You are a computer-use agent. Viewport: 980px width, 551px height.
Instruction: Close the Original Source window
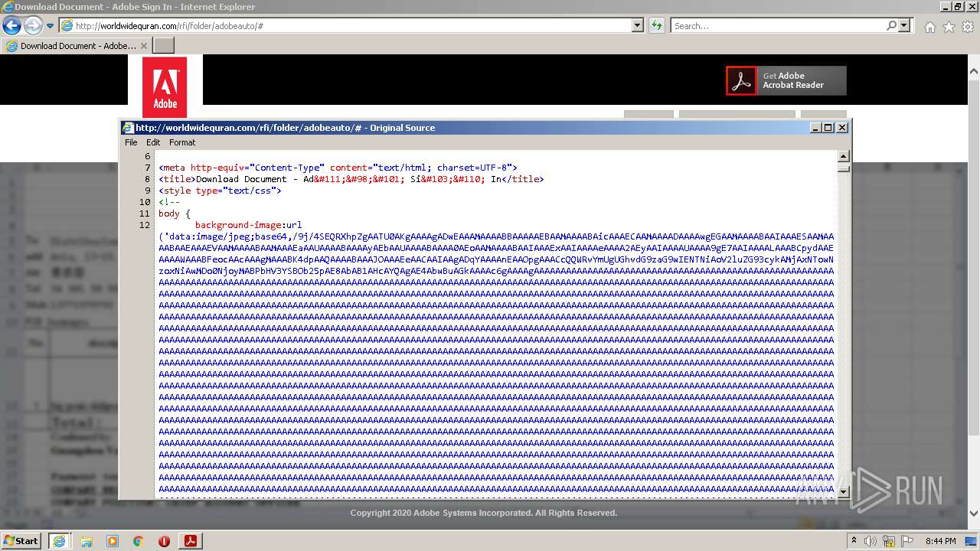(x=842, y=128)
